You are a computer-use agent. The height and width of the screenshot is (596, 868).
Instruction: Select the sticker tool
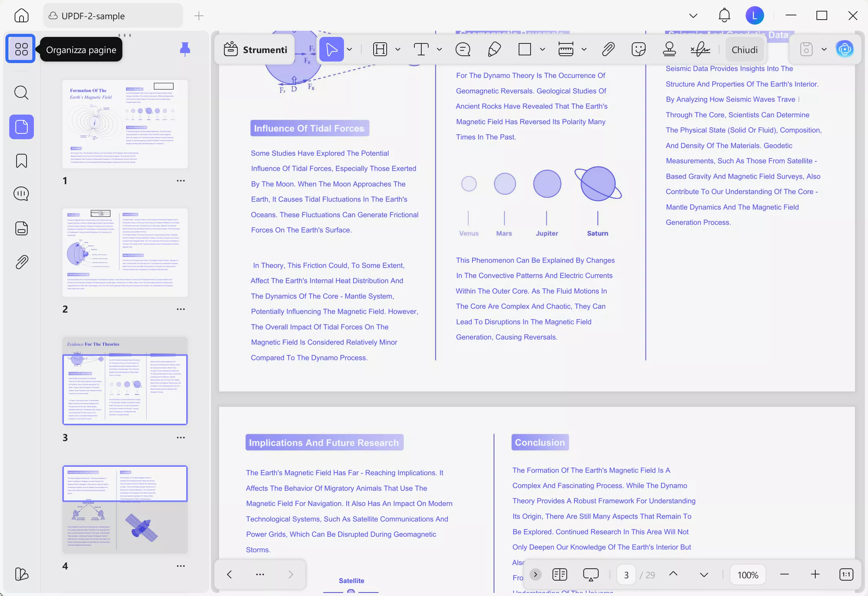[x=639, y=49]
